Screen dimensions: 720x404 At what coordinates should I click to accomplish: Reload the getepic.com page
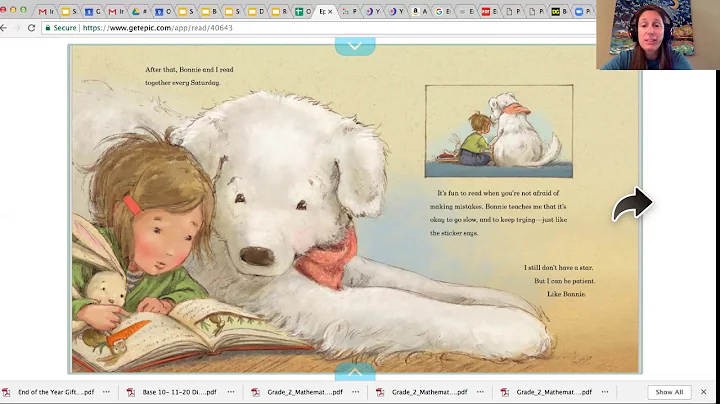pos(31,28)
